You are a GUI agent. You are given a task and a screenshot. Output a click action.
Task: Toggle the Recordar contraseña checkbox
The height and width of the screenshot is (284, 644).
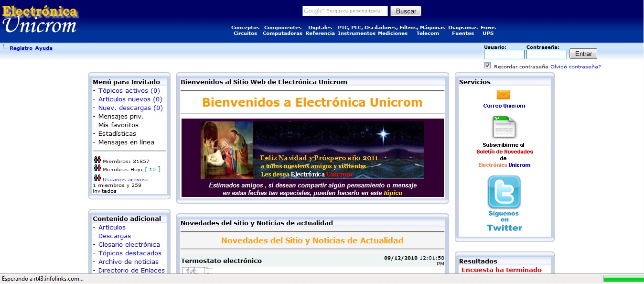(487, 66)
